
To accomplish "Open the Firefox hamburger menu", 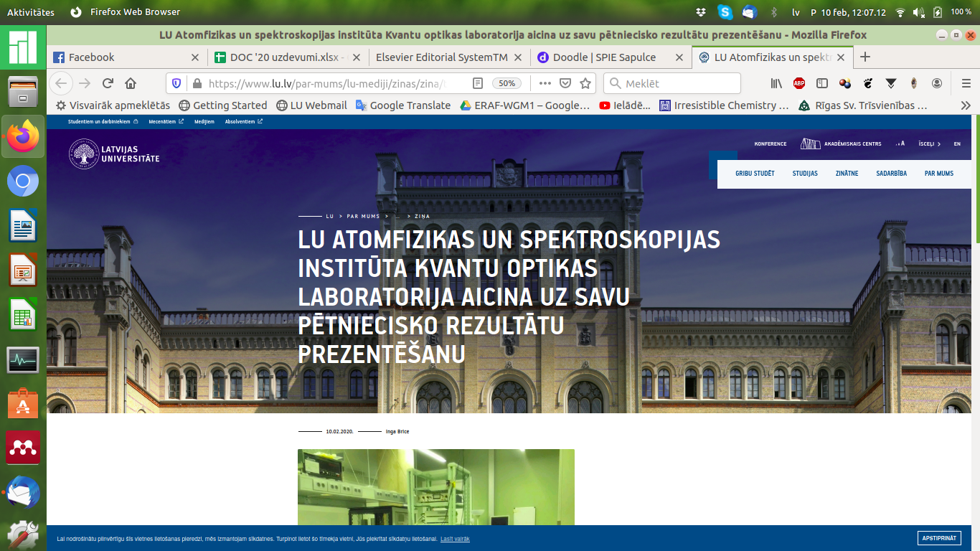I will click(966, 83).
